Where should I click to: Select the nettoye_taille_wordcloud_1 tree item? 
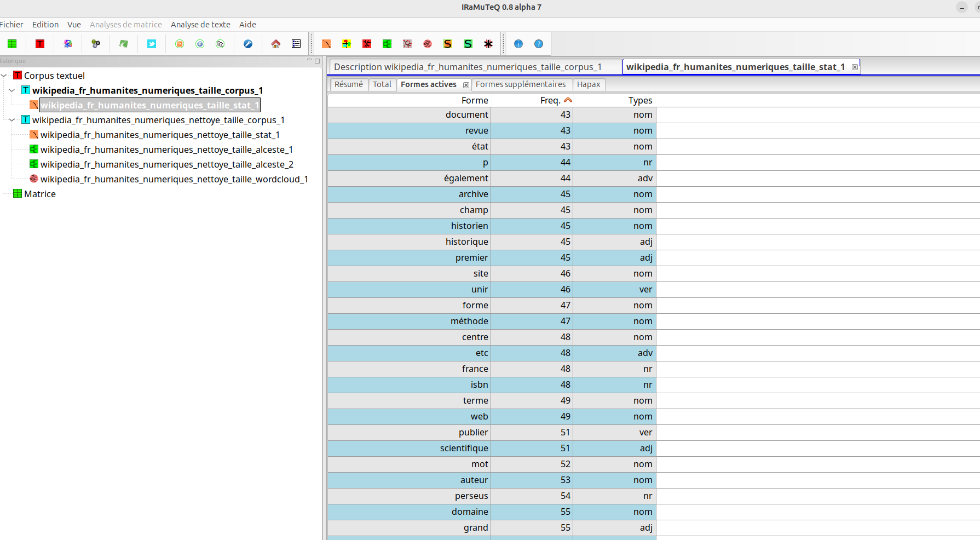(x=174, y=179)
